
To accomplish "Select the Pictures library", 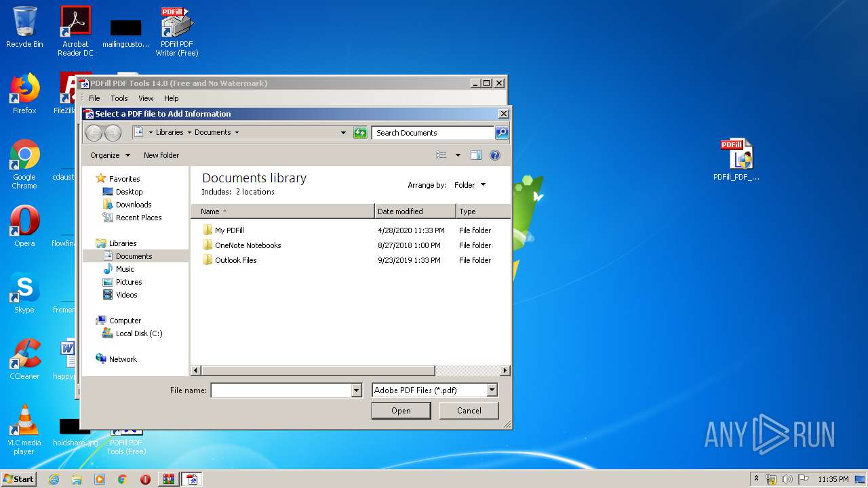I will click(129, 282).
